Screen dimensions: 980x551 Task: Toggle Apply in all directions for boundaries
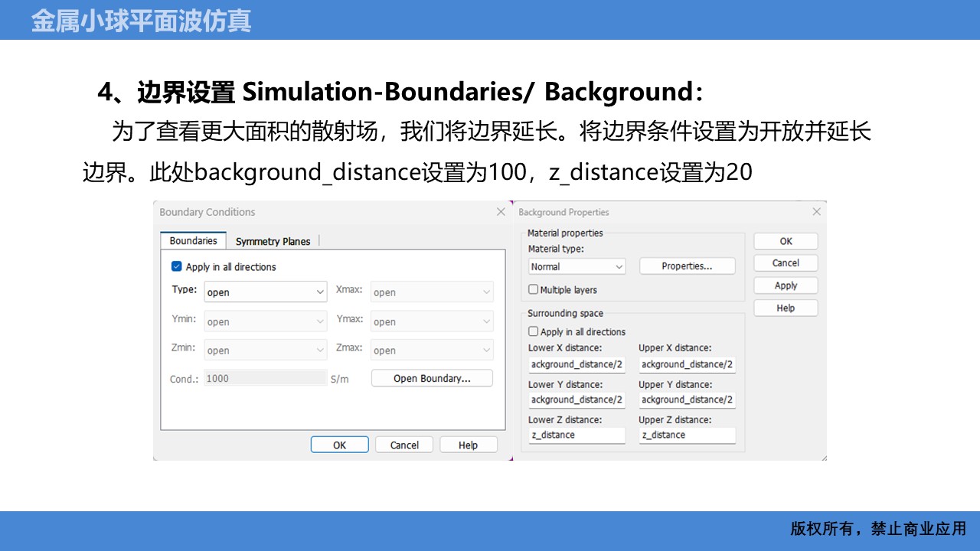(x=177, y=266)
